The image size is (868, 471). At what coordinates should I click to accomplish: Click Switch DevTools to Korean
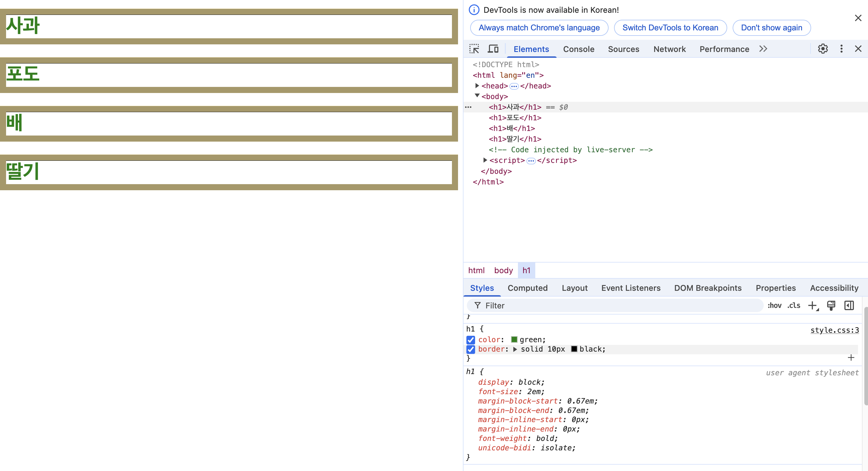pyautogui.click(x=670, y=28)
